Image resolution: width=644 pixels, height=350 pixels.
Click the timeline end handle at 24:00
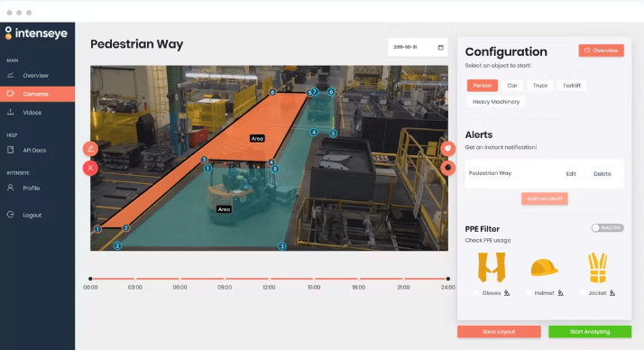[448, 279]
